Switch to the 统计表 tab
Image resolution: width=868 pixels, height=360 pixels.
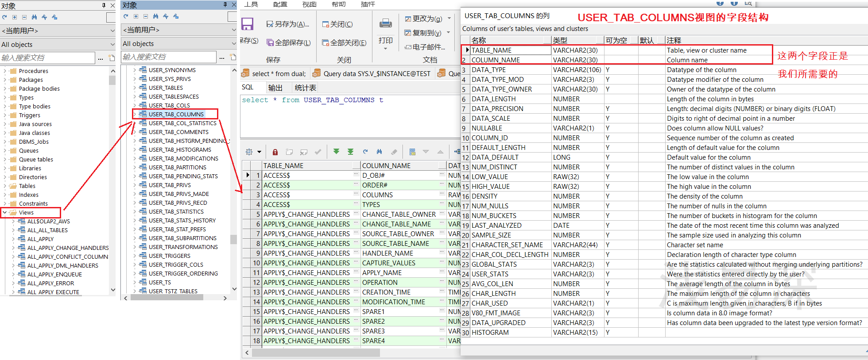306,88
